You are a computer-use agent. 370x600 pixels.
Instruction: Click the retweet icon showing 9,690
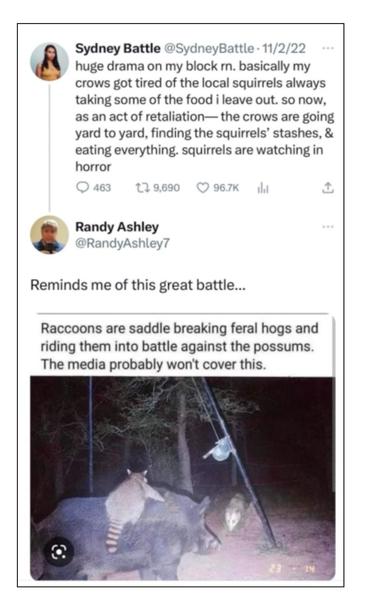click(142, 188)
